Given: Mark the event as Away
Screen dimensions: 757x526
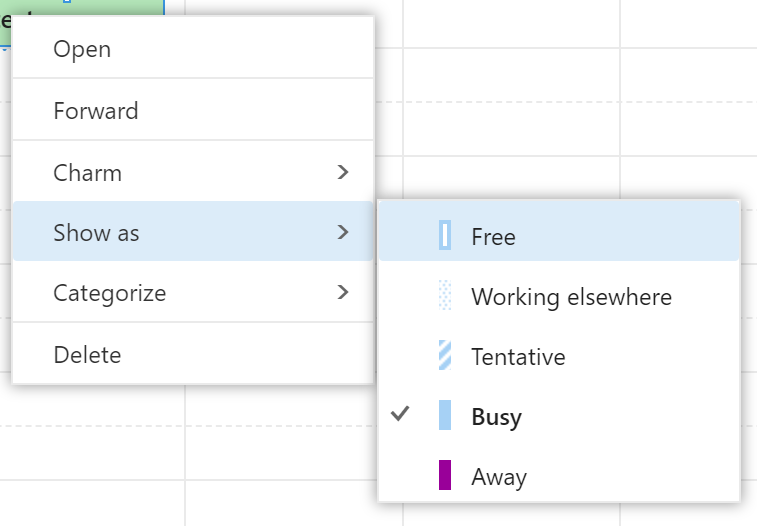Looking at the screenshot, I should point(559,476).
